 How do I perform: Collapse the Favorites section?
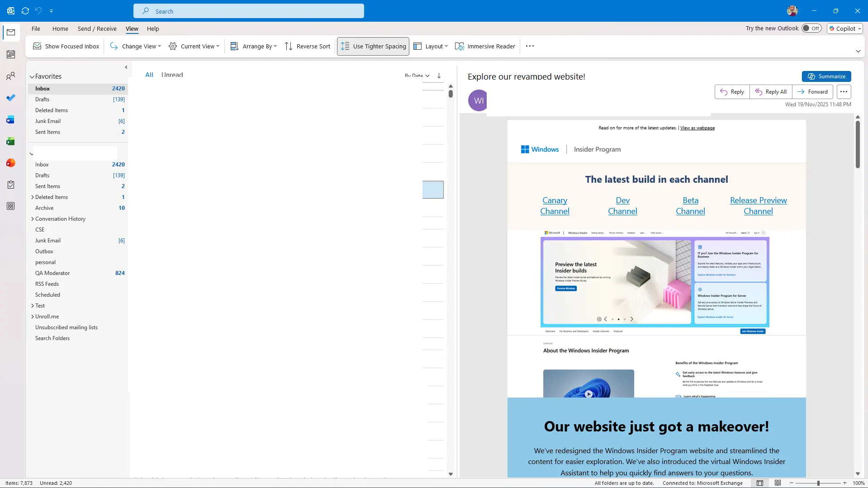(x=32, y=77)
